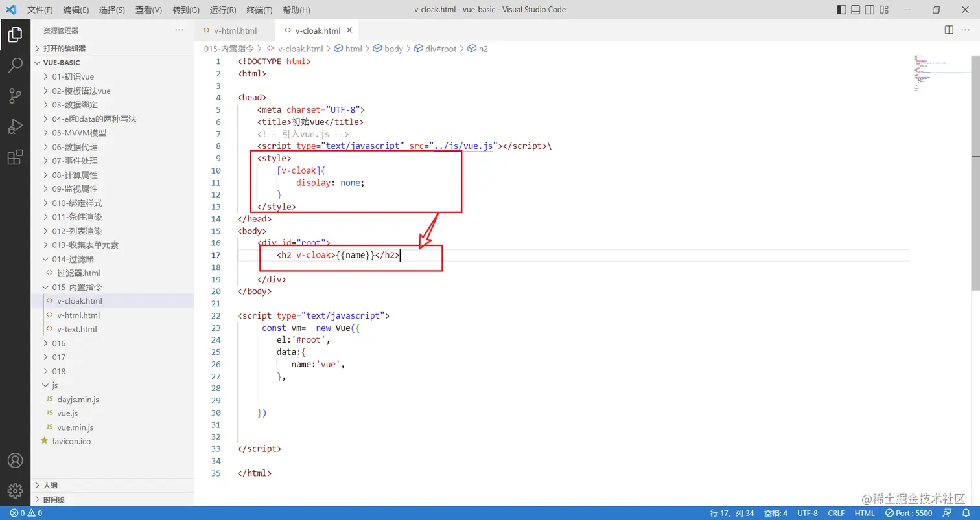Open the 查看(V) menu
Viewport: 980px width, 520px height.
point(149,10)
